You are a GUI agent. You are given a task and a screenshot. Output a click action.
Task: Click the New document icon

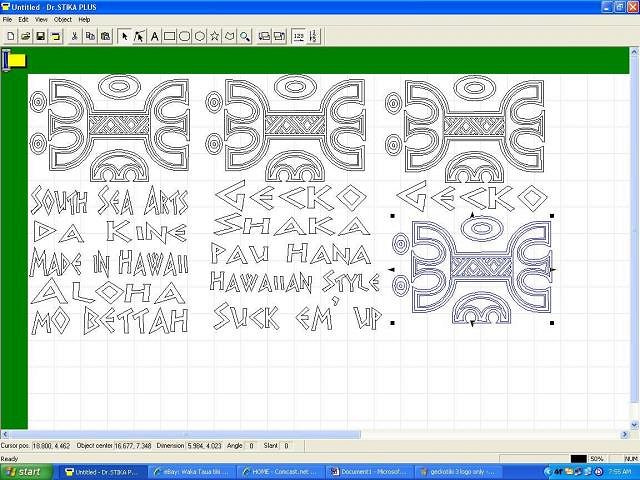click(10, 36)
